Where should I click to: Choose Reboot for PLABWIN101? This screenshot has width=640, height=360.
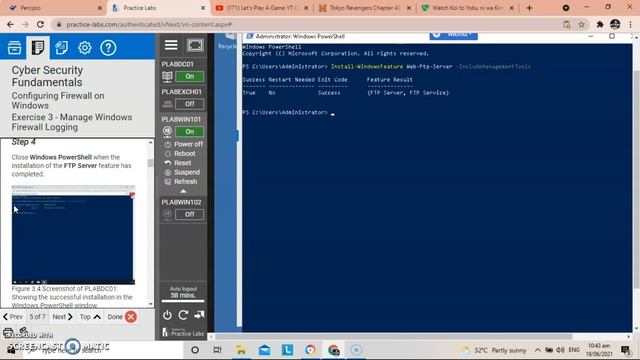tap(180, 153)
